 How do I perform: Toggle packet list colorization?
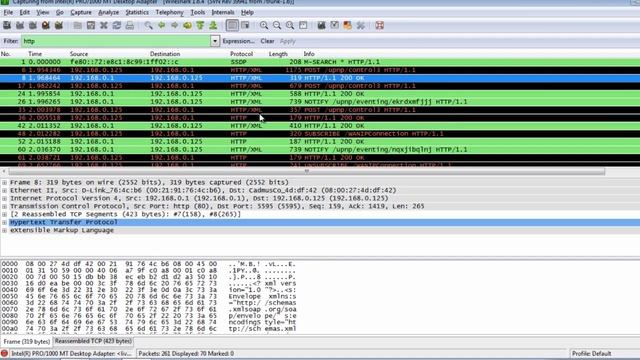(232, 25)
